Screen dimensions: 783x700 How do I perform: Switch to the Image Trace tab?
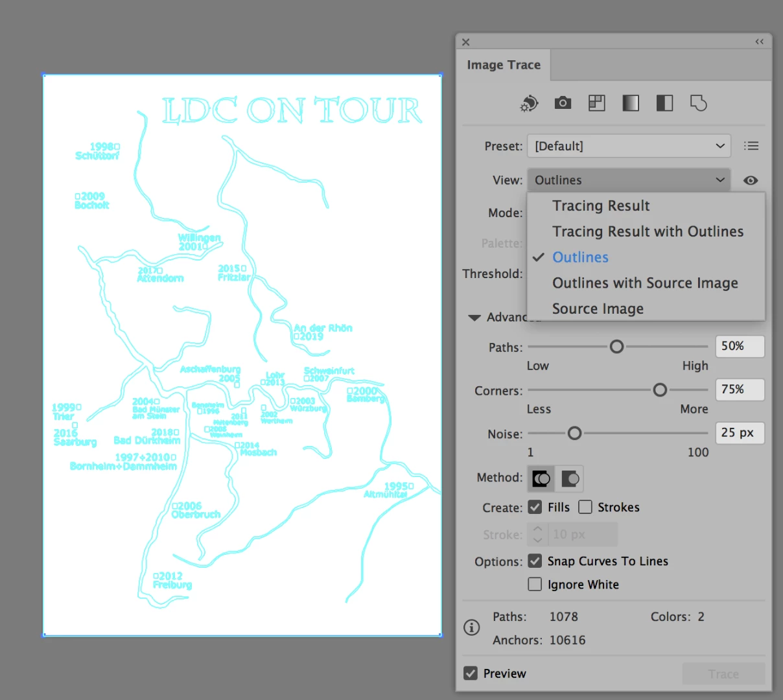[x=504, y=65]
